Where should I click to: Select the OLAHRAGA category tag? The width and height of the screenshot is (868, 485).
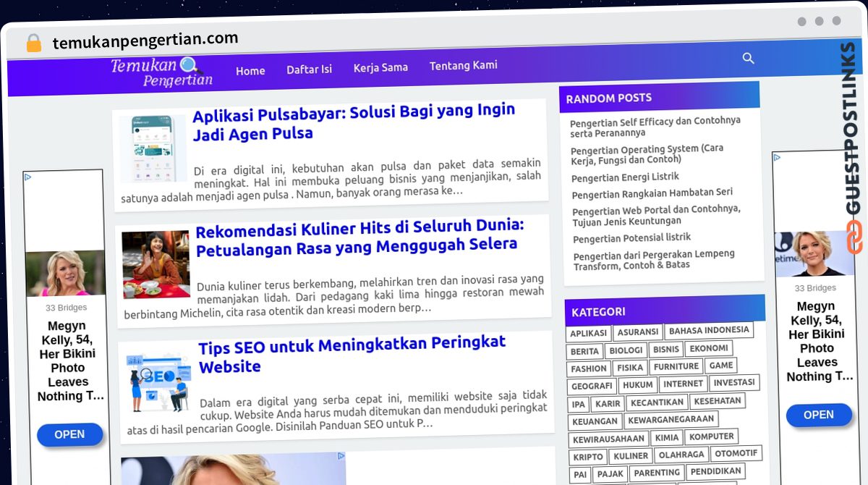pyautogui.click(x=682, y=455)
